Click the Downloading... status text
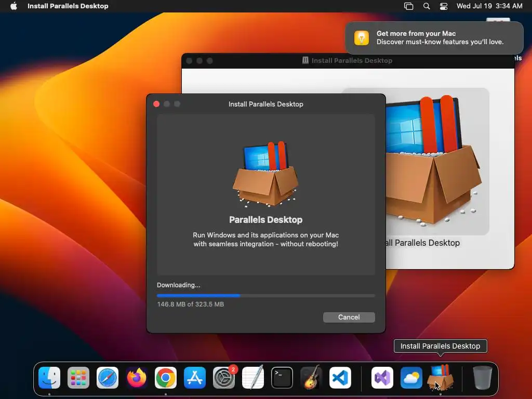This screenshot has height=399, width=532. click(x=179, y=285)
